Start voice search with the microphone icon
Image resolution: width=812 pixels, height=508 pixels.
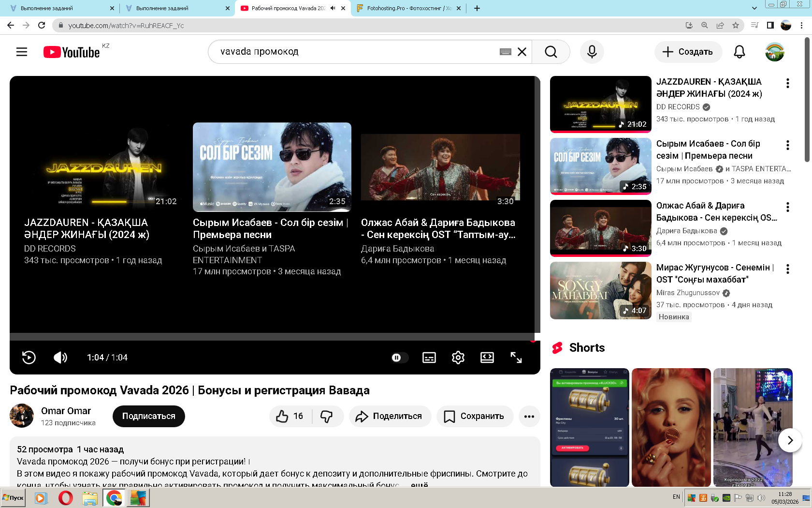(x=592, y=52)
